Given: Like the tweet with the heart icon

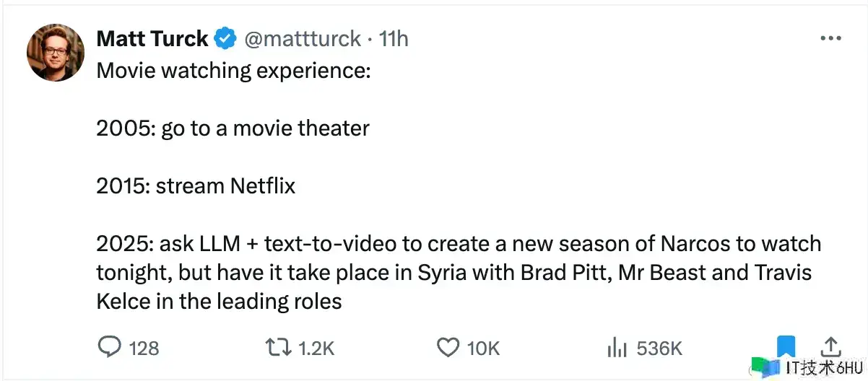Looking at the screenshot, I should click(448, 348).
